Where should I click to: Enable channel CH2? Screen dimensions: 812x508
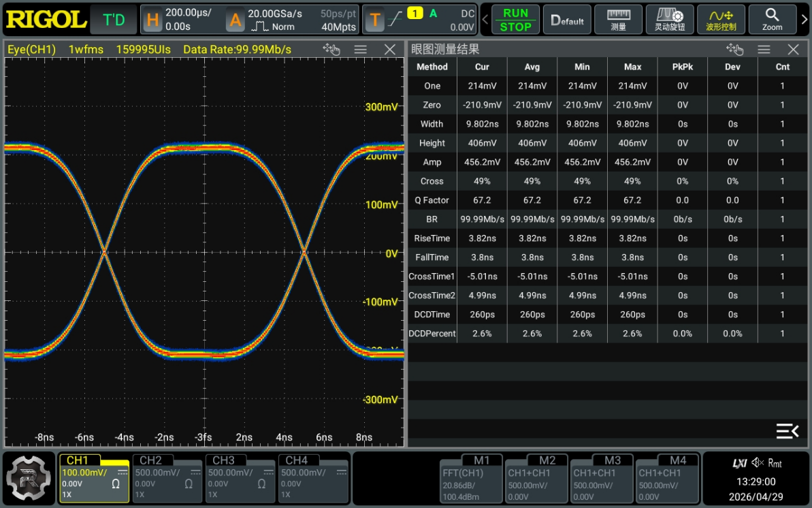pos(166,478)
